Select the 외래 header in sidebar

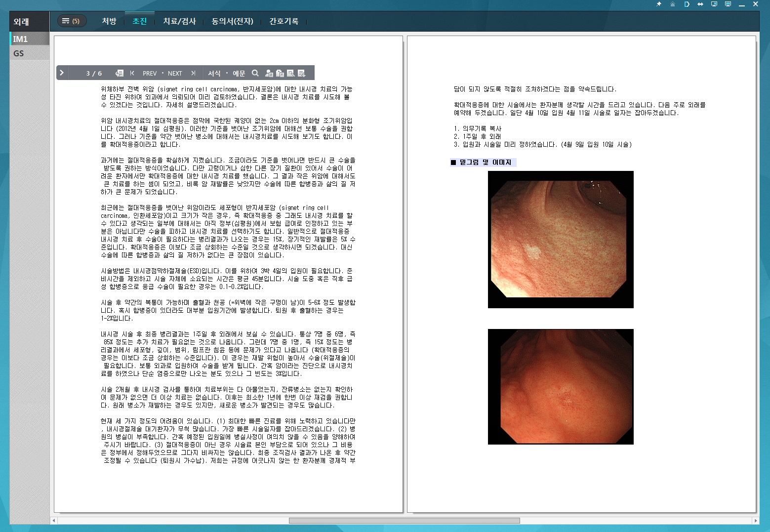(x=30, y=22)
